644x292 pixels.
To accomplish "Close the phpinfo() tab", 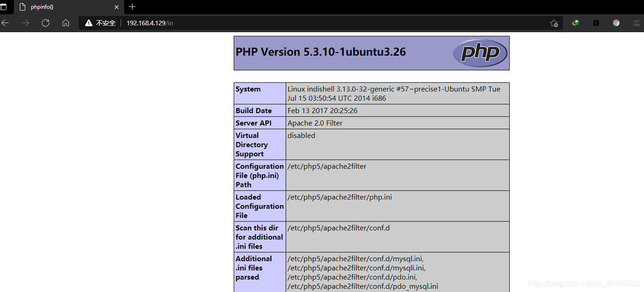I will (116, 7).
